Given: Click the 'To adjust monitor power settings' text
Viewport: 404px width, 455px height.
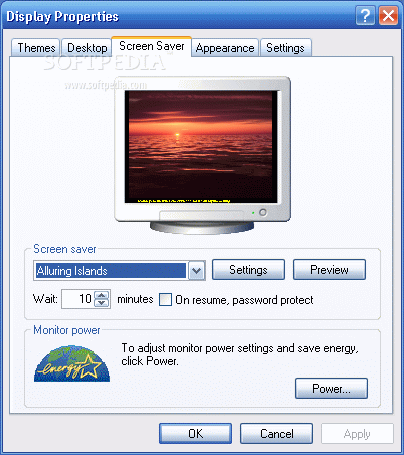Looking at the screenshot, I should point(240,354).
